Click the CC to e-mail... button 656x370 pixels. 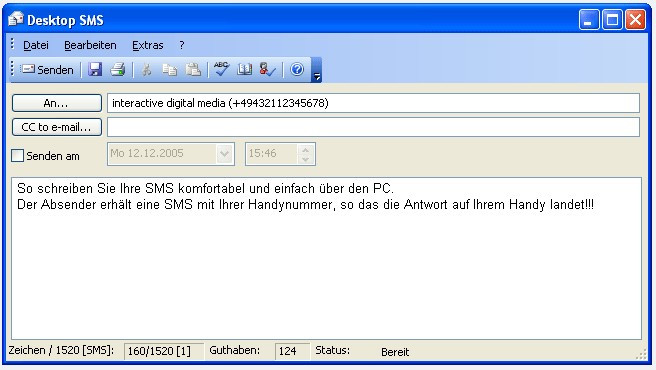[57, 127]
